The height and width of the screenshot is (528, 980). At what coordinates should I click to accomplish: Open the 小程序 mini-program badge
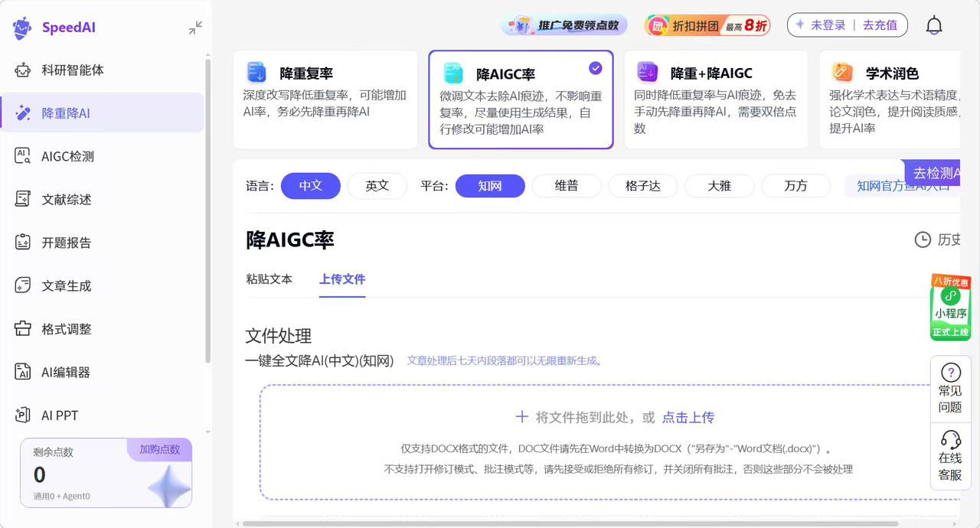point(950,307)
